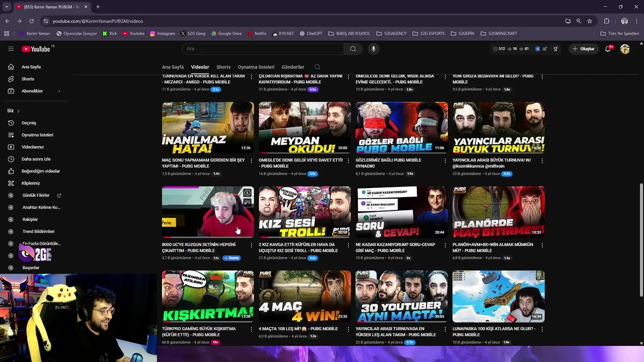Viewport: 644px width, 362px height.
Task: Open a new browser tab
Action: pyautogui.click(x=98, y=7)
